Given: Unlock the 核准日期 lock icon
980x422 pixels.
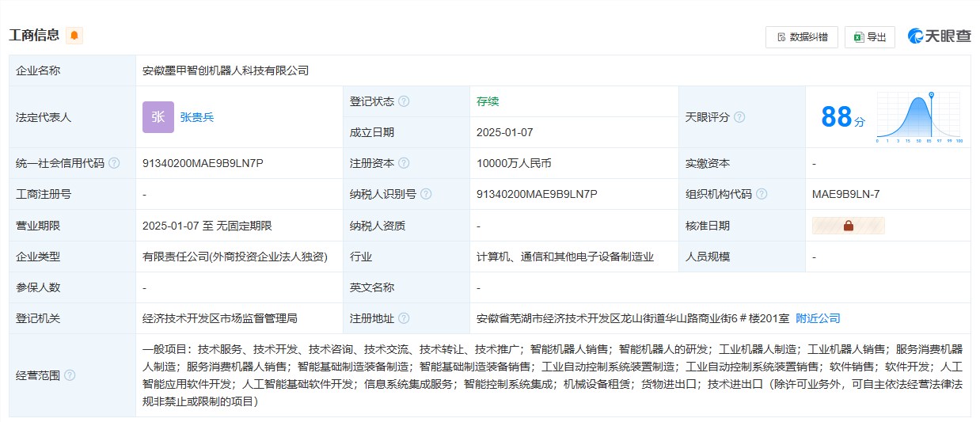Looking at the screenshot, I should point(848,226).
